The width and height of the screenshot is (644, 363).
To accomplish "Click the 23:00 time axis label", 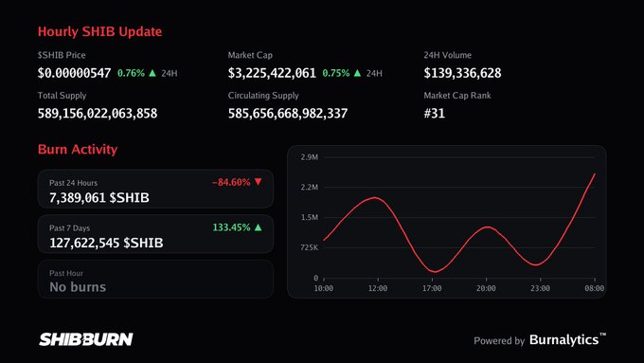I will point(540,288).
